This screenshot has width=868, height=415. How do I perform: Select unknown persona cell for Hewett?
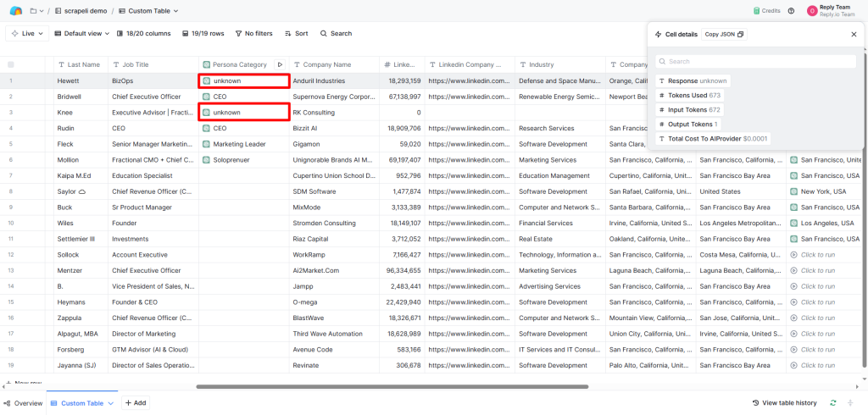point(244,80)
